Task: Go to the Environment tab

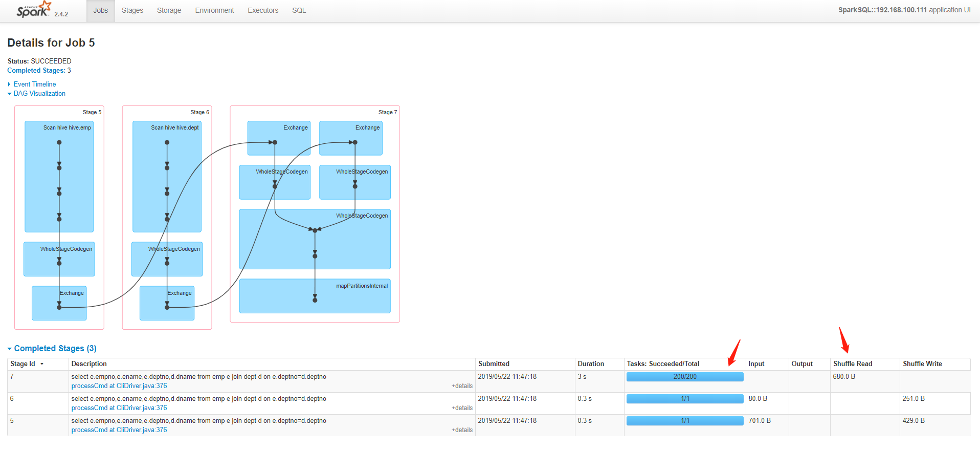Action: tap(215, 10)
